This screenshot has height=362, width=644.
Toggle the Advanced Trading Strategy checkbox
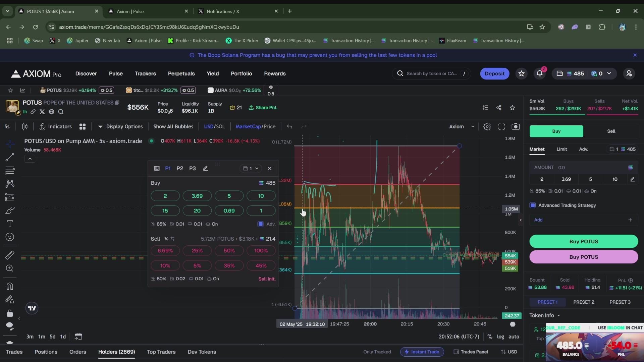pos(533,205)
